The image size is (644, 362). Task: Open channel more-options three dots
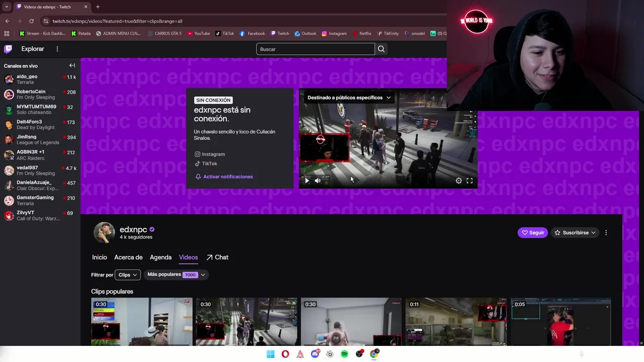606,232
